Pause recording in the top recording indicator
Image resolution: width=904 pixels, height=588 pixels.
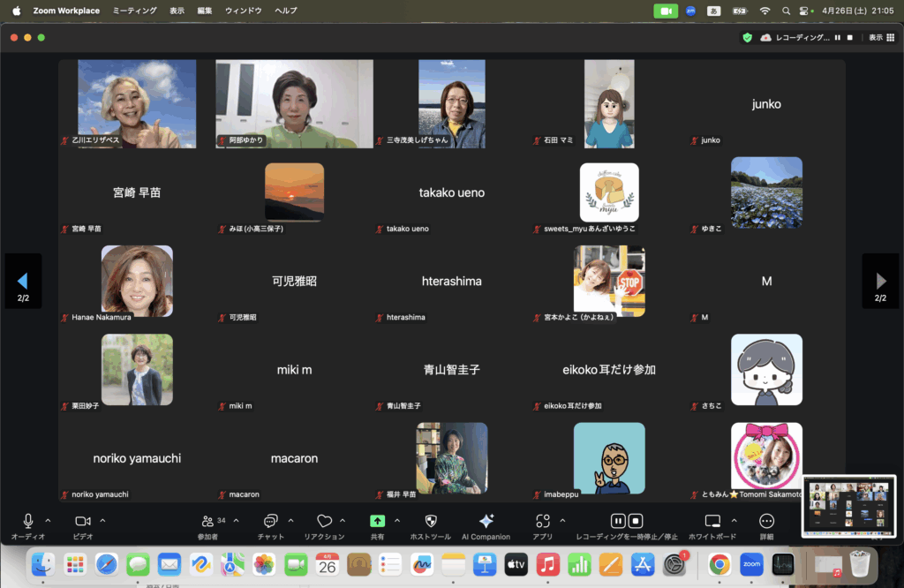[837, 37]
